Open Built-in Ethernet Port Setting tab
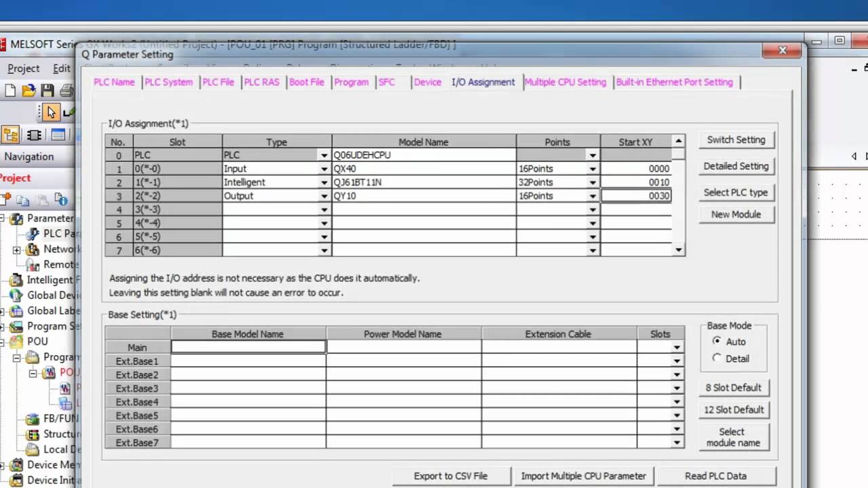 675,82
